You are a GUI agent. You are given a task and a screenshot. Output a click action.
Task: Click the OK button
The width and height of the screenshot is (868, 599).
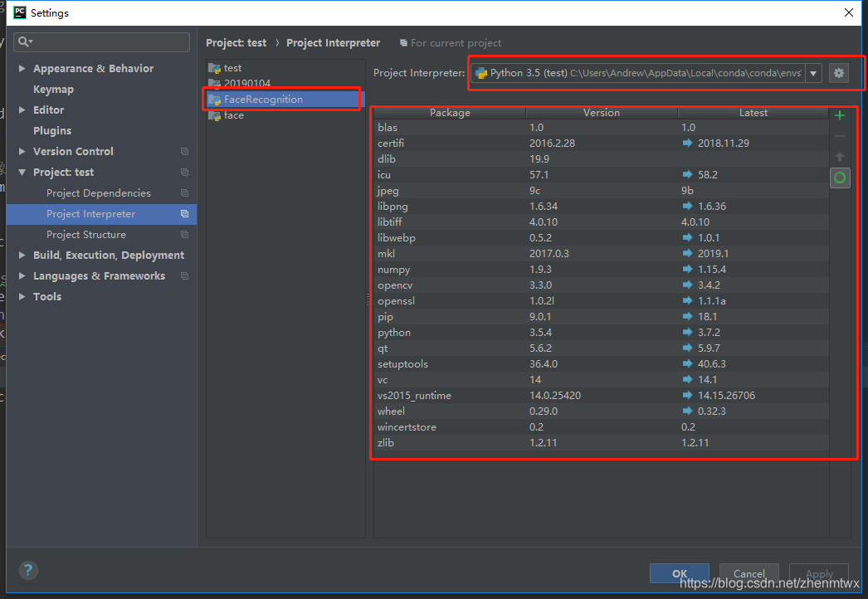click(680, 573)
